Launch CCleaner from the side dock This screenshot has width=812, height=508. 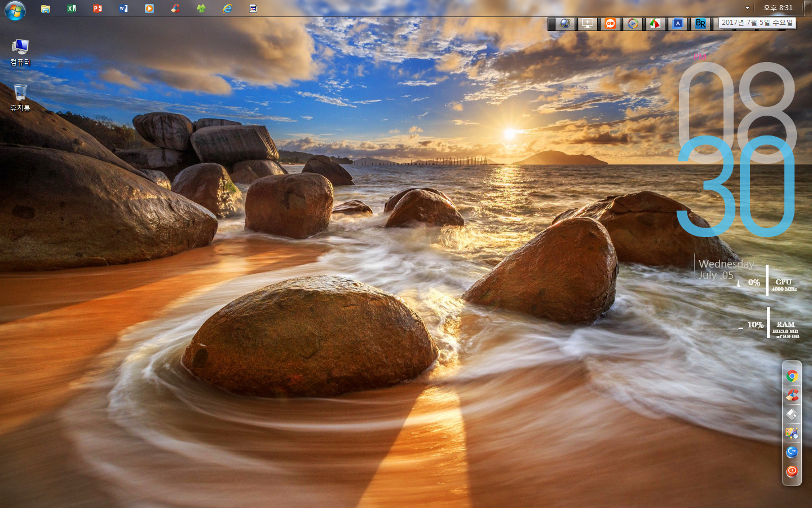click(792, 395)
